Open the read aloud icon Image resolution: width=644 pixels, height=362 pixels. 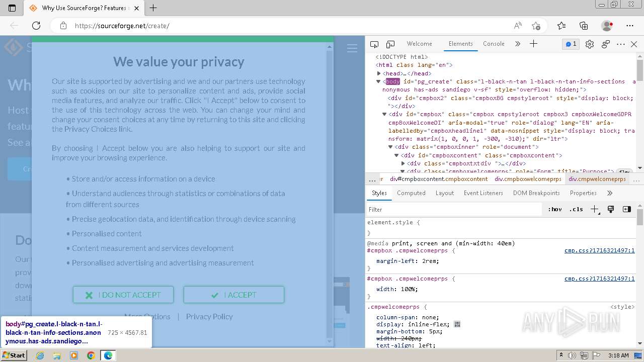518,26
